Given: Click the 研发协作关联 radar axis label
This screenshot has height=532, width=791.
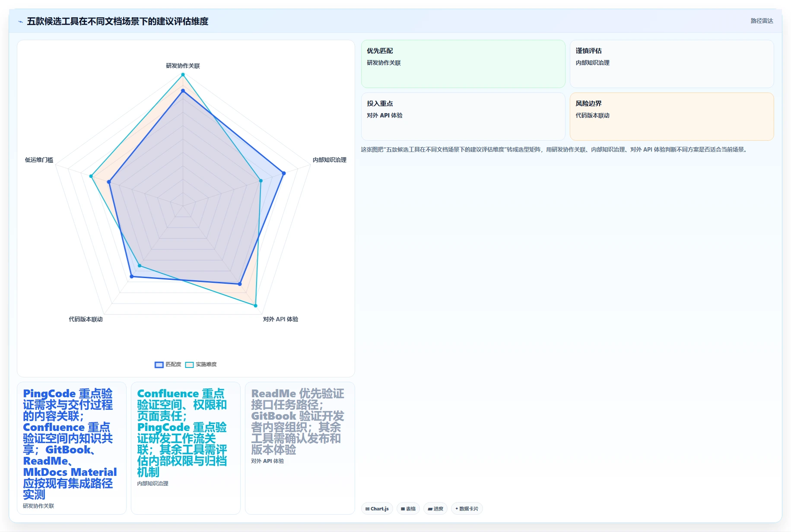Looking at the screenshot, I should click(183, 66).
